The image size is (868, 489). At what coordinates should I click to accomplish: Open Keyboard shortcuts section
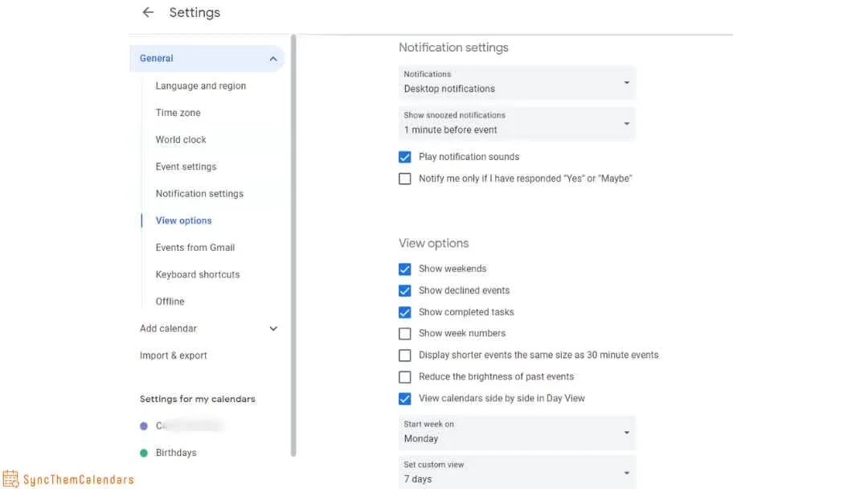click(x=197, y=275)
